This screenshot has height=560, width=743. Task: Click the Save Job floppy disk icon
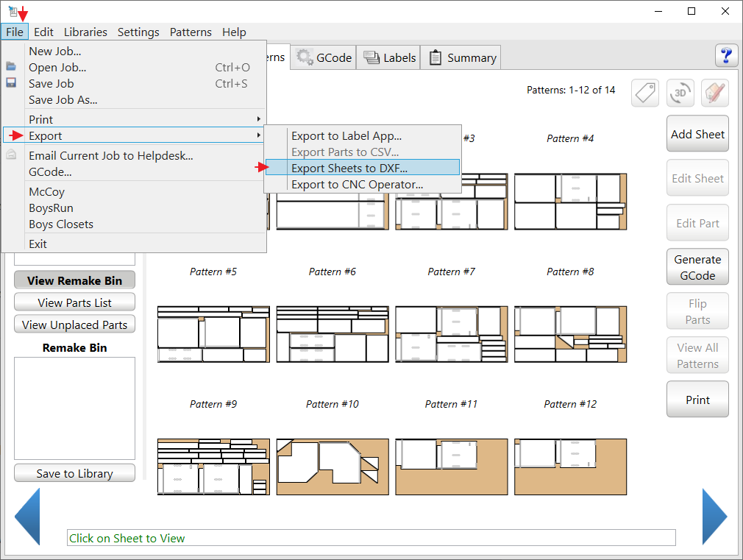click(x=11, y=83)
